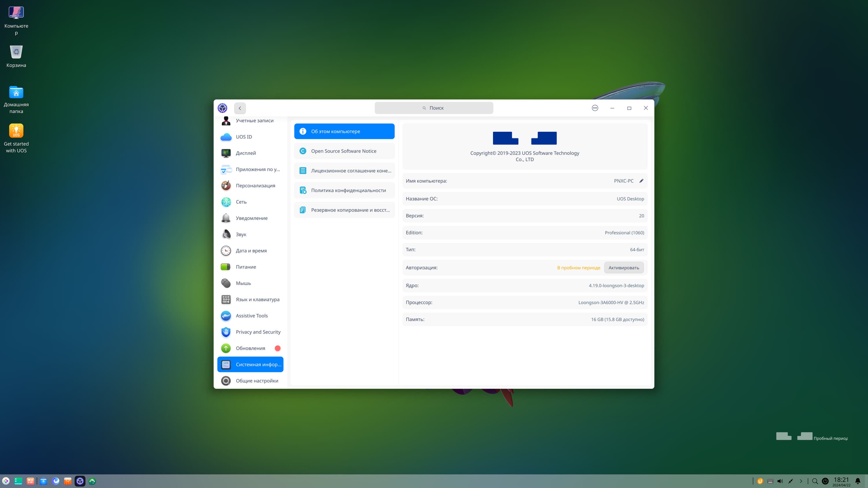Click the back arrow button
This screenshot has width=868, height=488.
[x=240, y=108]
